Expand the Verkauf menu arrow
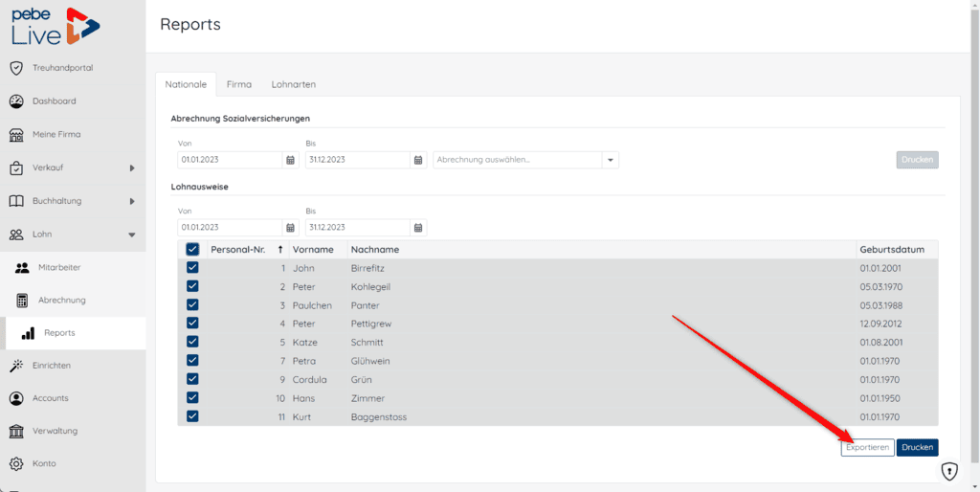Viewport: 980px width, 492px height. [x=132, y=168]
